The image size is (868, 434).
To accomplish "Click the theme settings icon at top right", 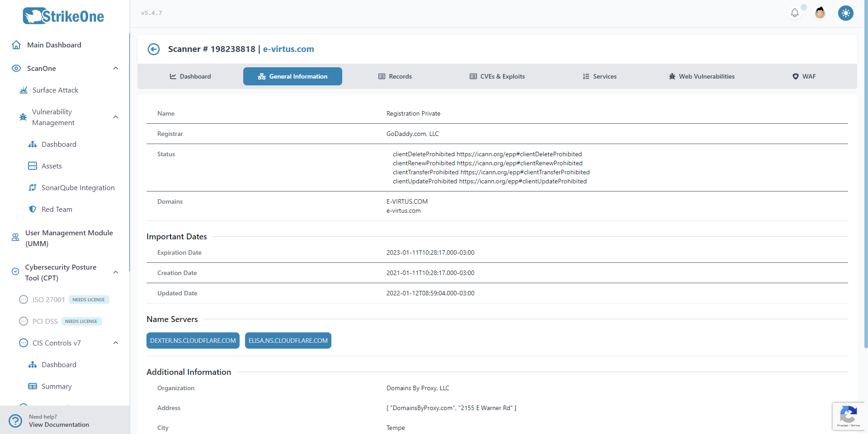I will tap(845, 13).
